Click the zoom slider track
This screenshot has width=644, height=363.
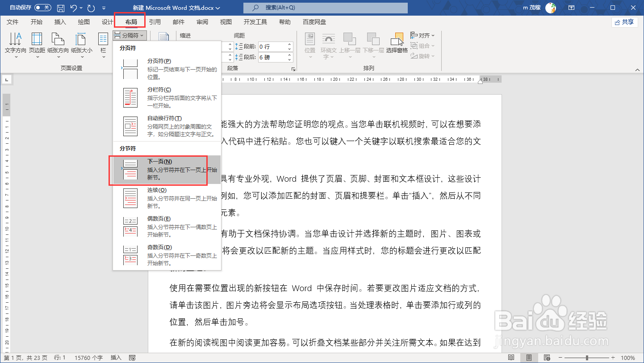click(x=587, y=358)
